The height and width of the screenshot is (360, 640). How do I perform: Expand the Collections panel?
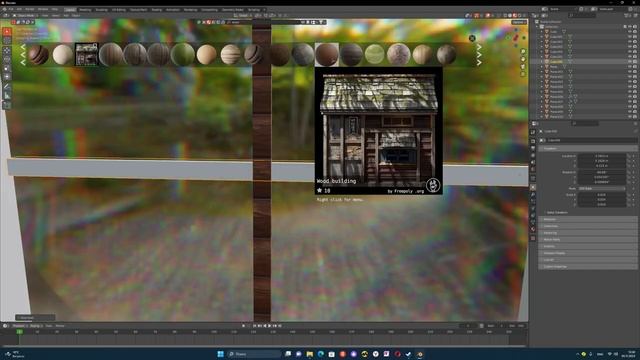[588, 226]
